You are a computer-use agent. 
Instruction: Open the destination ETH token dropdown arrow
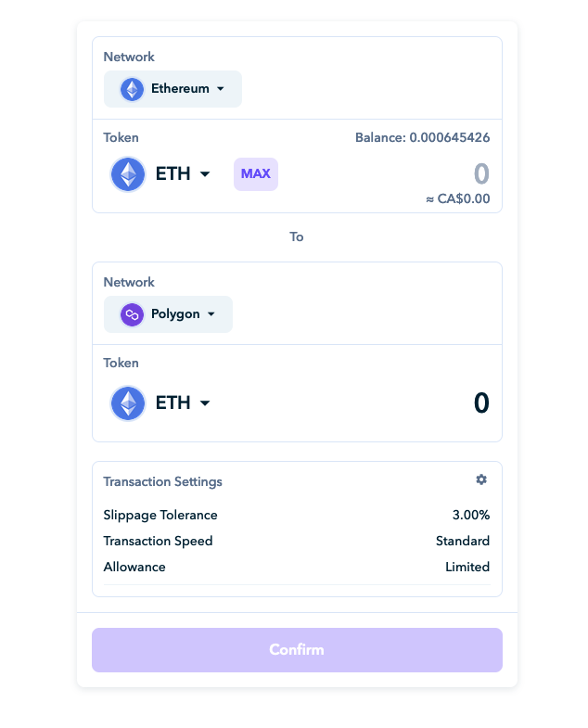tap(205, 403)
